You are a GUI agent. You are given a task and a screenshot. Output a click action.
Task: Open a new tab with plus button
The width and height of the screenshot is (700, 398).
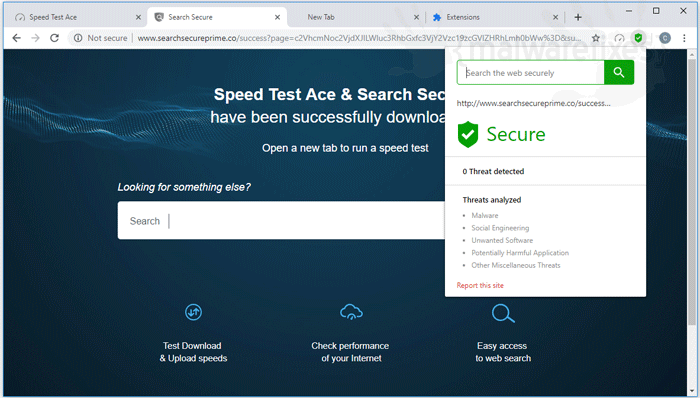click(x=578, y=17)
